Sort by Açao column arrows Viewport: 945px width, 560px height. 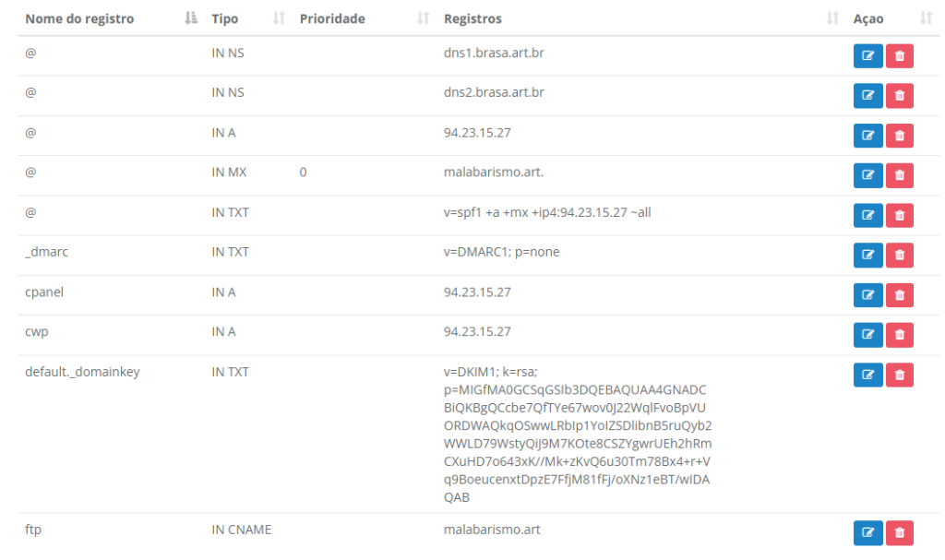[x=926, y=18]
